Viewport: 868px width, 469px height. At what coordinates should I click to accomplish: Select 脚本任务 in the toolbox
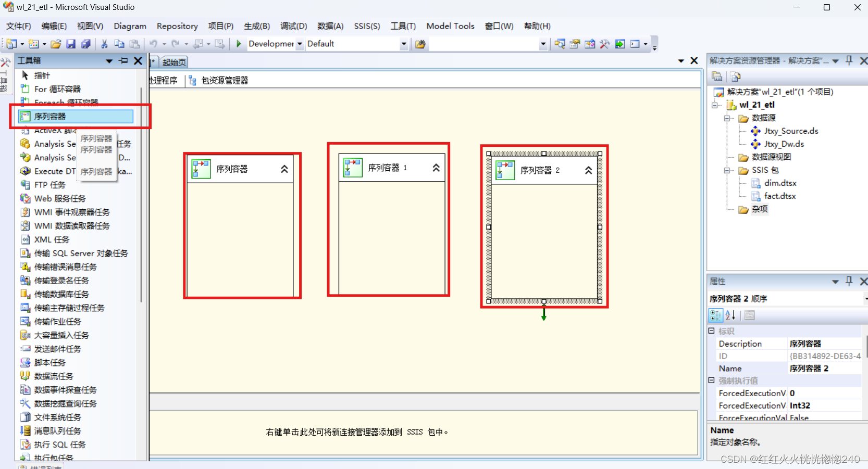(77, 362)
